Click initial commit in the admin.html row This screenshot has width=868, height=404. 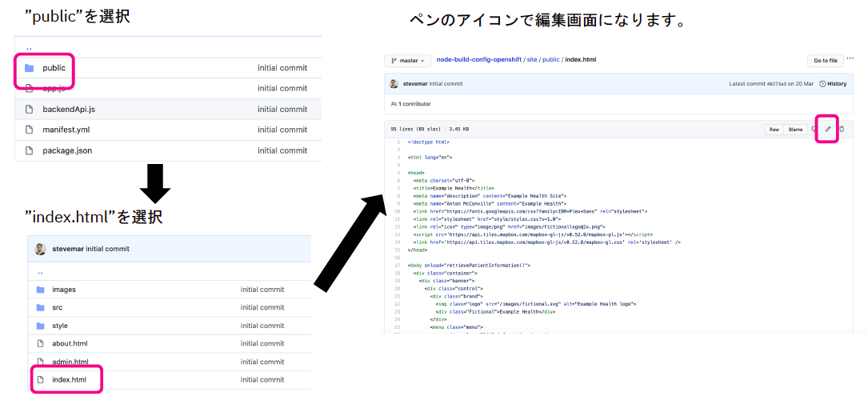[262, 362]
